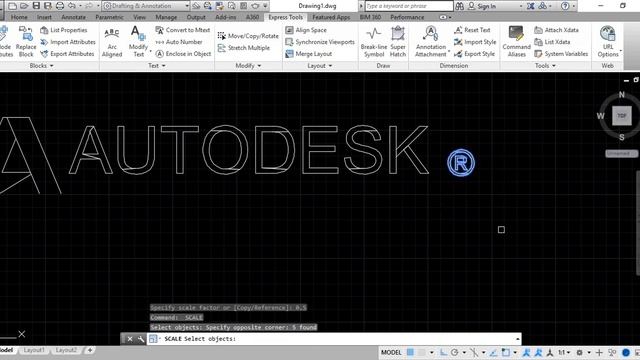The width and height of the screenshot is (640, 360).
Task: Click Synchronize Viewports tool
Action: (x=320, y=42)
